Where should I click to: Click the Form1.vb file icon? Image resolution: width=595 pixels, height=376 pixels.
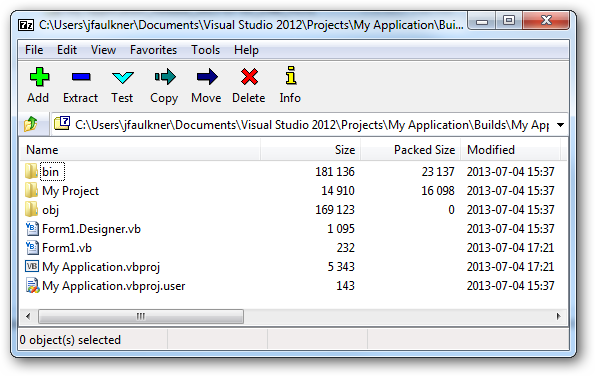pos(32,247)
